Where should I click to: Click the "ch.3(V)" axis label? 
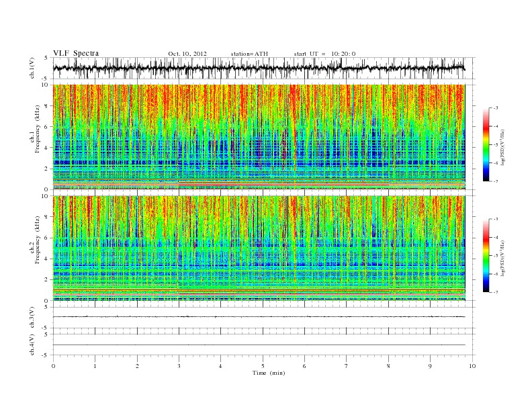[x=32, y=318]
